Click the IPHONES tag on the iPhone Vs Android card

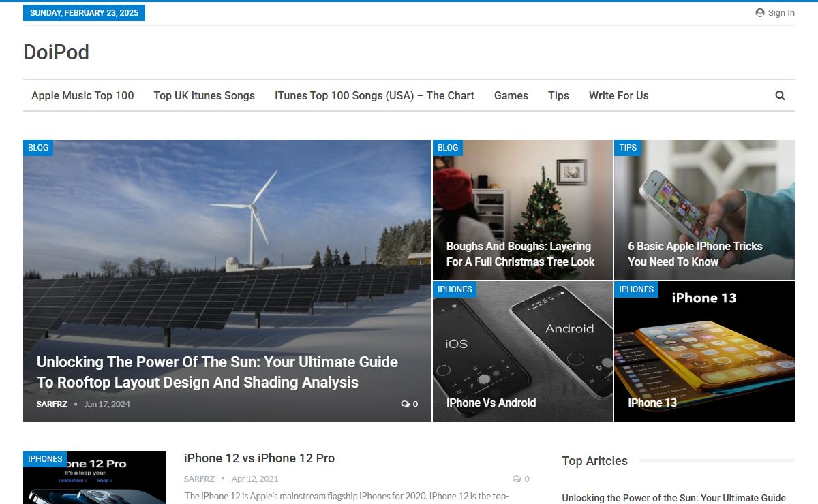[x=455, y=289]
